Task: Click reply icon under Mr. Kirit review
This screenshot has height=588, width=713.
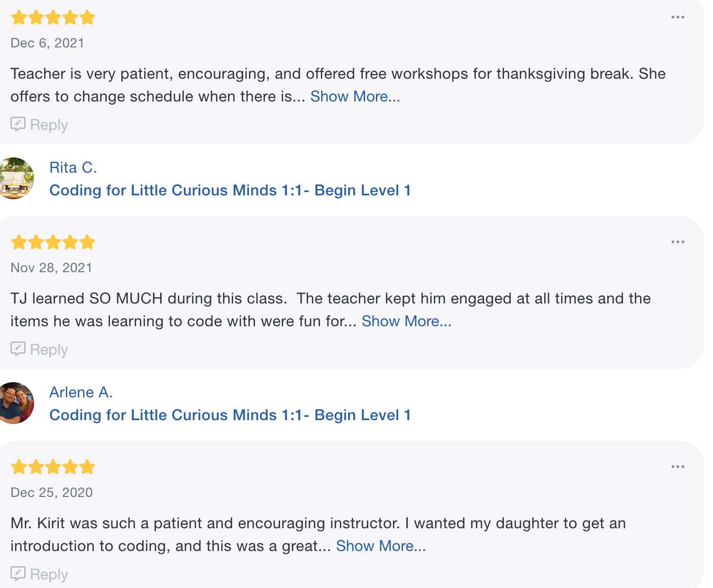Action: tap(18, 574)
